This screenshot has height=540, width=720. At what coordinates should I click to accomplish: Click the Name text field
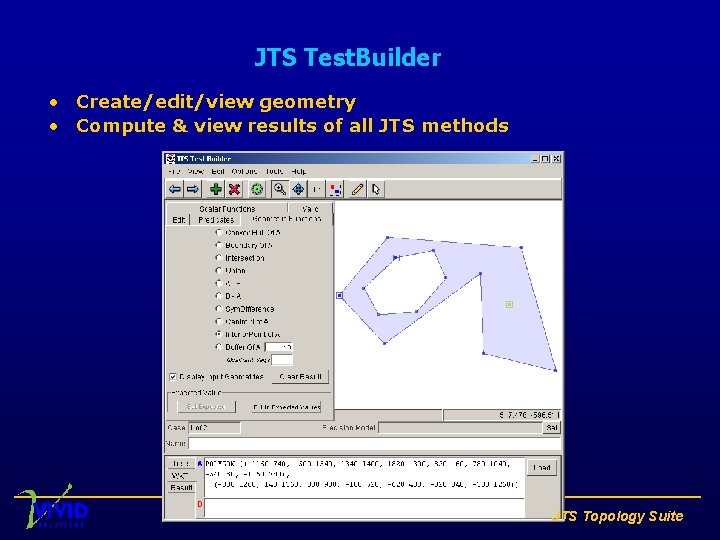(375, 444)
